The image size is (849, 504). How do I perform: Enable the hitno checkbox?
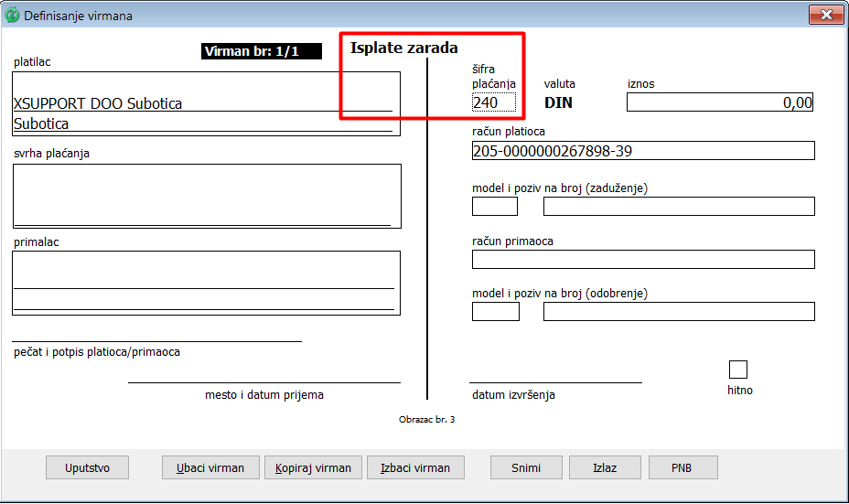737,370
